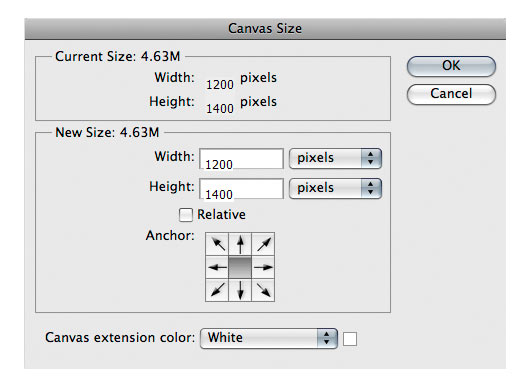The height and width of the screenshot is (390, 530).
Task: Cancel the Canvas Size dialog
Action: 451,94
